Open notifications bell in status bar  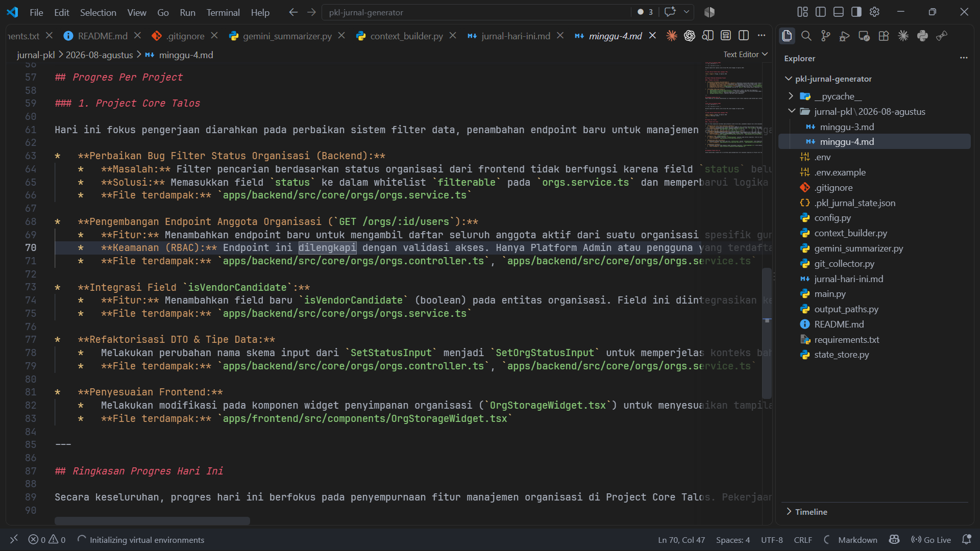pos(966,540)
